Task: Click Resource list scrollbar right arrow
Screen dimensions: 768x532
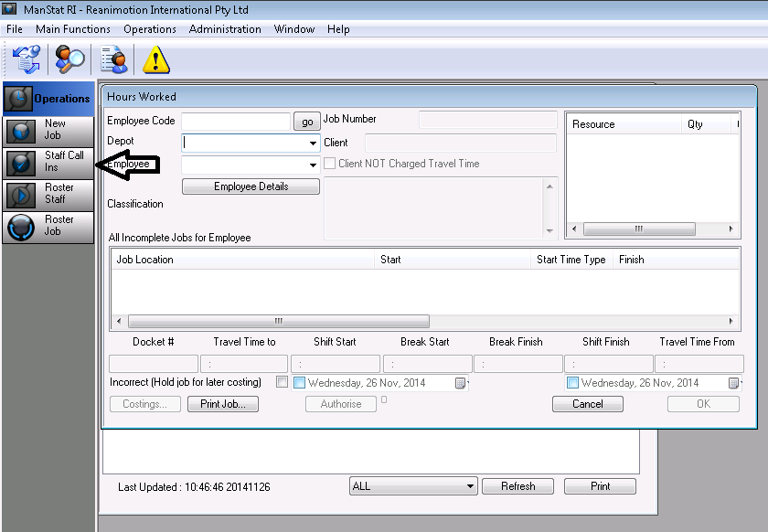Action: 731,229
